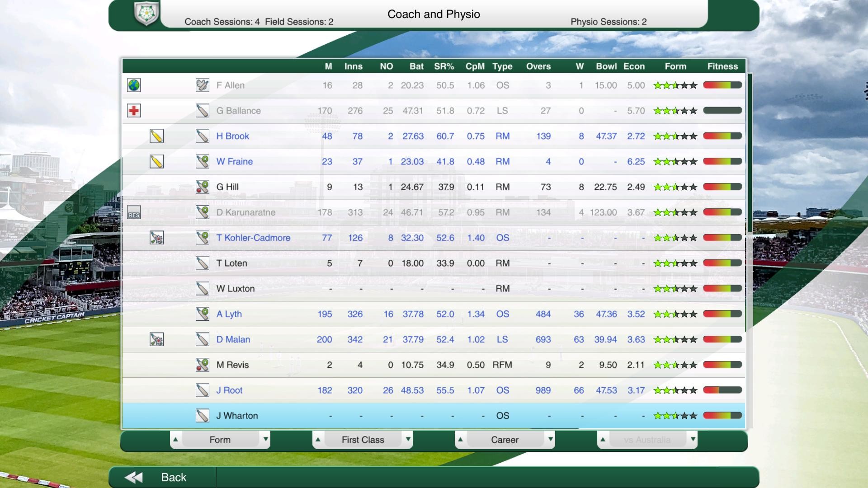
Task: Click the RES icon beside D Karunaratne
Action: pyautogui.click(x=134, y=212)
